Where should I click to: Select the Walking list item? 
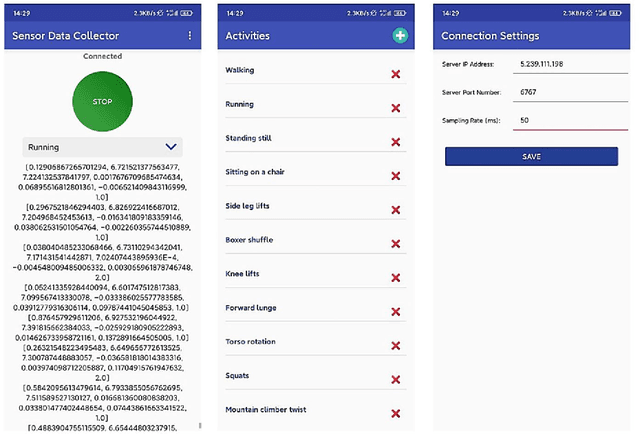[x=300, y=71]
